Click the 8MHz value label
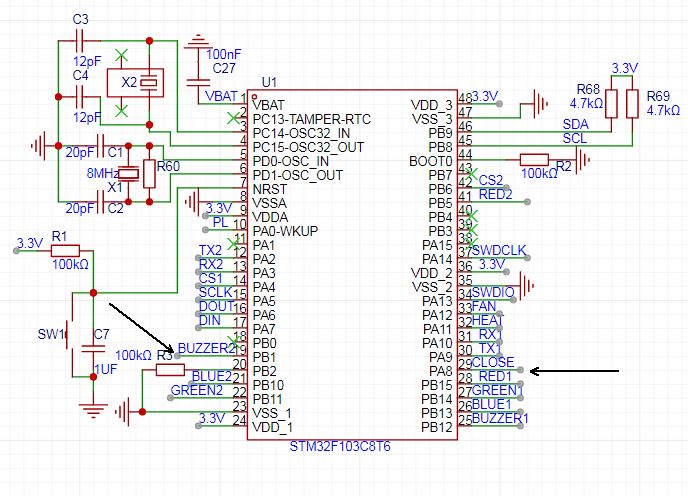688x496 pixels. (102, 173)
